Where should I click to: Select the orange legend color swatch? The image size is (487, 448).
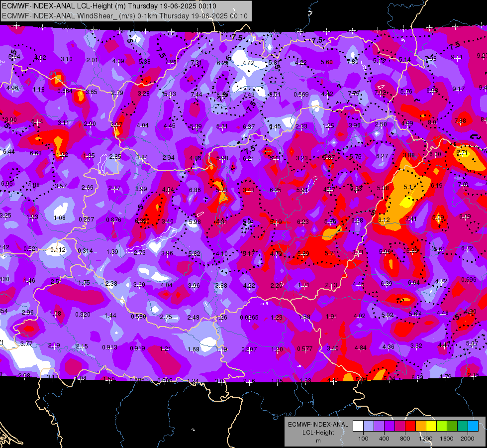pos(421,426)
